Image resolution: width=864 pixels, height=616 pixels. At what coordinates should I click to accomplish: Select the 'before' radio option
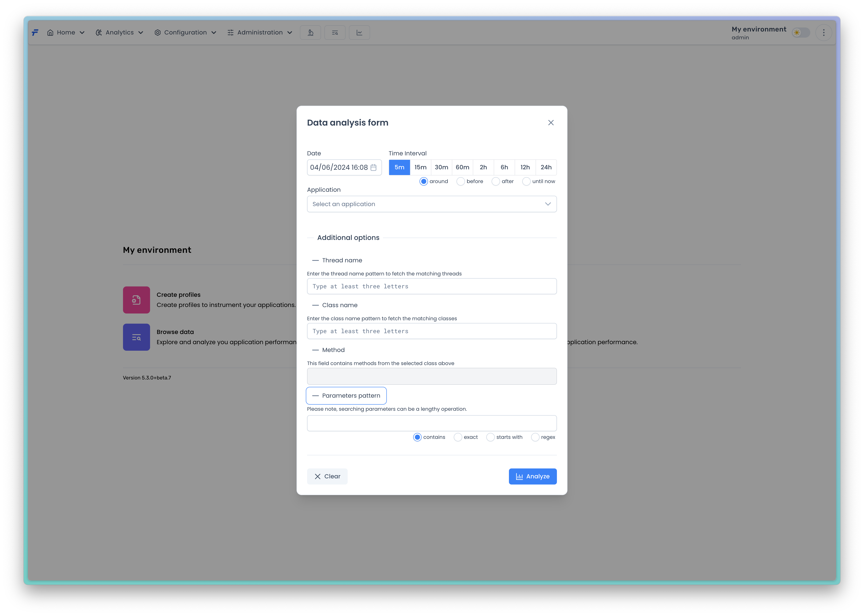click(461, 181)
